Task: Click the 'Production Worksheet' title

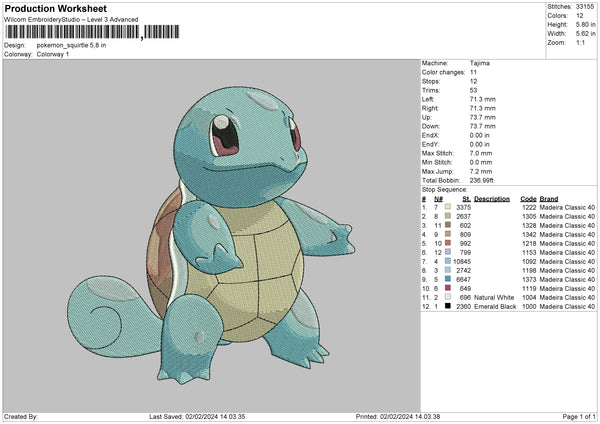Action: (x=55, y=8)
